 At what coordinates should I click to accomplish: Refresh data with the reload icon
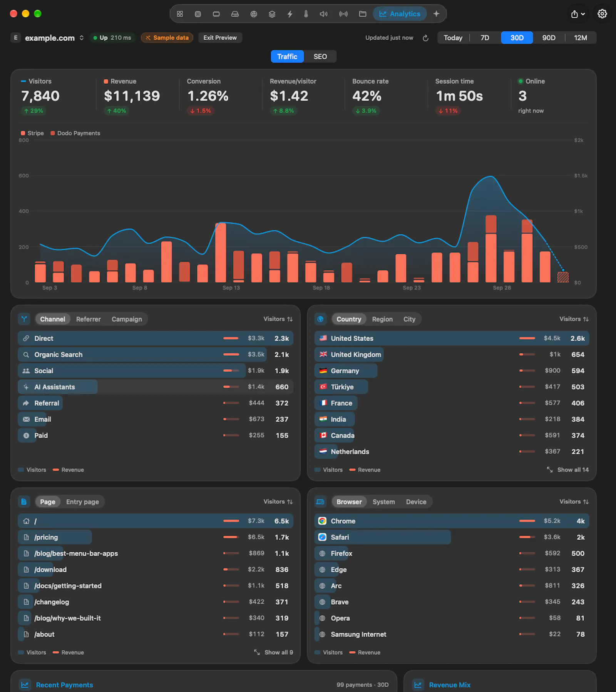click(x=425, y=38)
